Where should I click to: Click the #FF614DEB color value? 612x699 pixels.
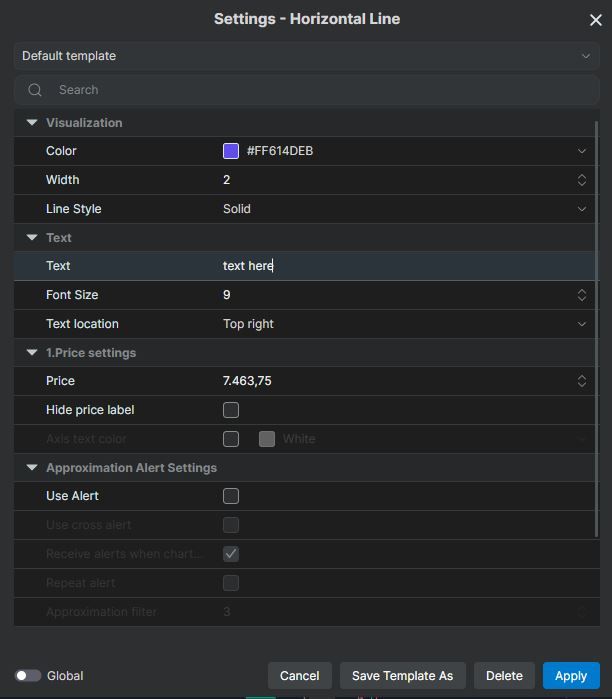coord(280,151)
